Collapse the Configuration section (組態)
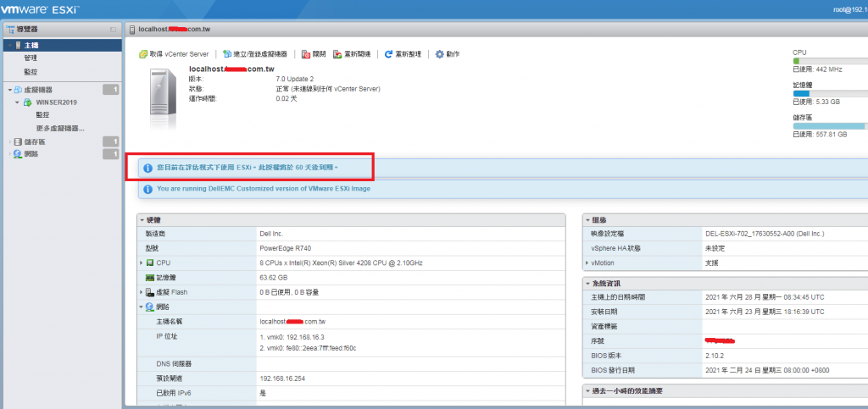 pos(587,220)
